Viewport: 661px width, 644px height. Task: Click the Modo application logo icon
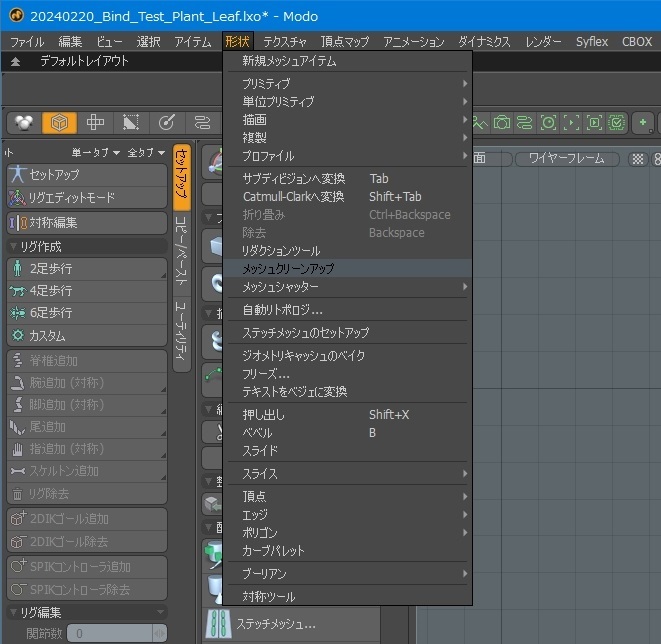(x=16, y=15)
